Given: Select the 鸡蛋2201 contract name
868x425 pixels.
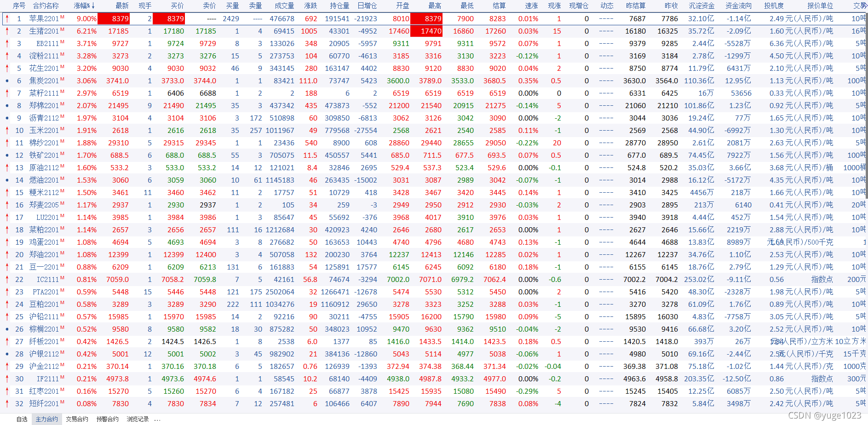Looking at the screenshot, I should click(x=44, y=242).
